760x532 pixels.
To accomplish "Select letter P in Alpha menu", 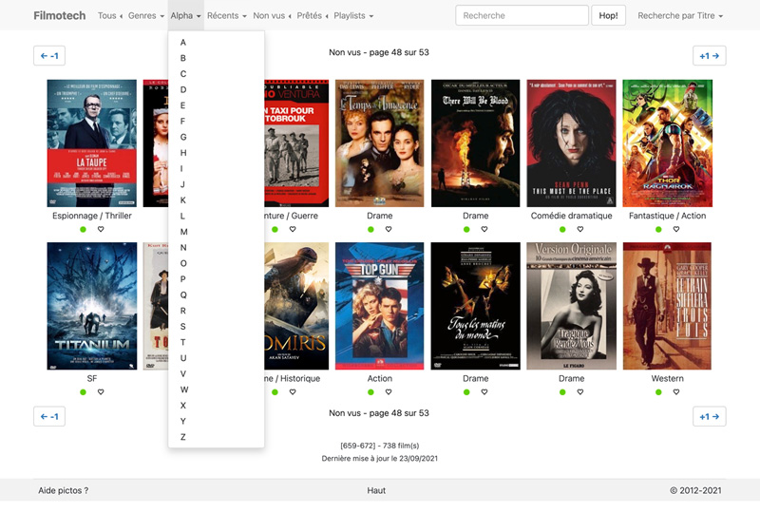I will point(217,279).
